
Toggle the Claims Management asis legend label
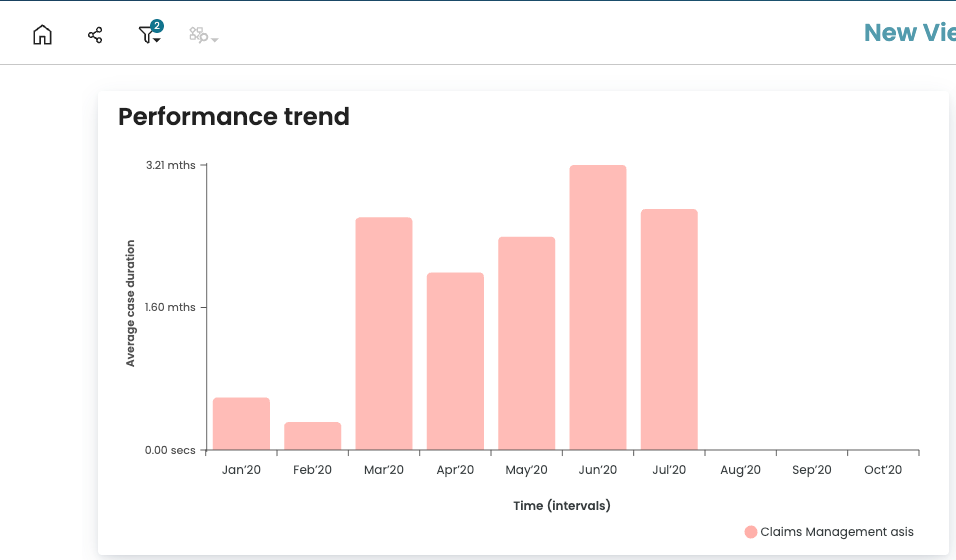836,532
